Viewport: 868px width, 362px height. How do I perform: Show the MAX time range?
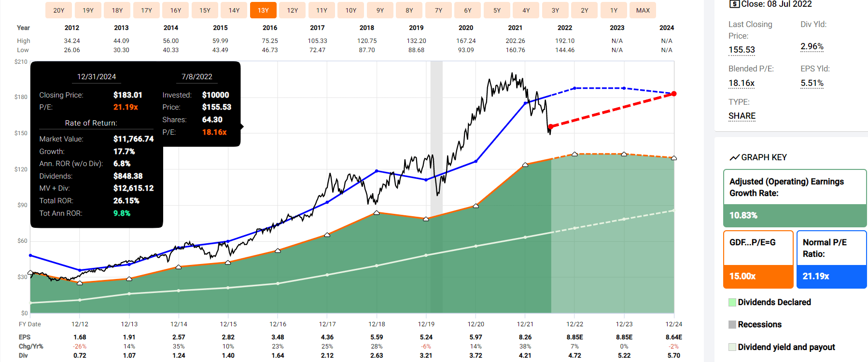[x=643, y=10]
